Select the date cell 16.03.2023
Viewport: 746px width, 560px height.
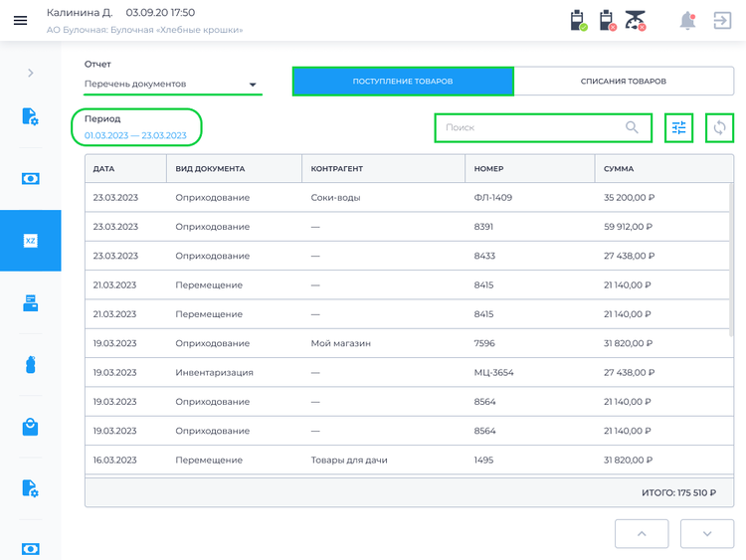pyautogui.click(x=114, y=461)
